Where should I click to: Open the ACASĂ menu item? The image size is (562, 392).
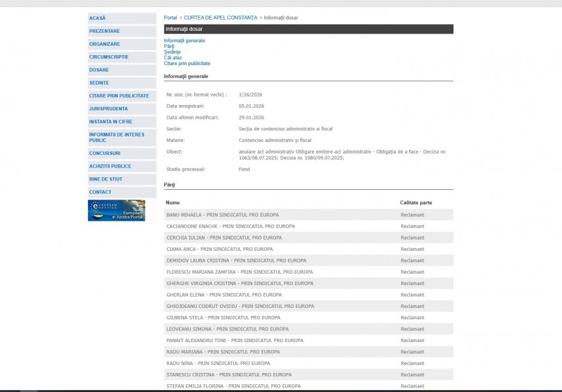(97, 18)
